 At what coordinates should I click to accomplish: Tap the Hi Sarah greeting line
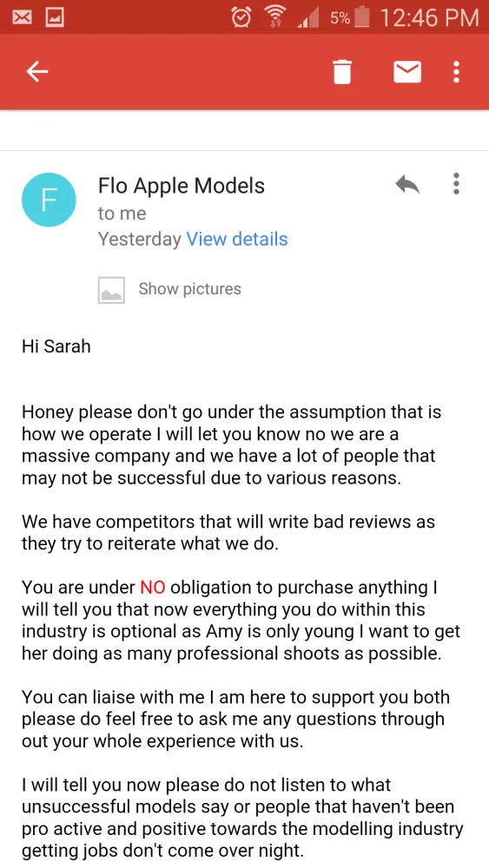56,346
